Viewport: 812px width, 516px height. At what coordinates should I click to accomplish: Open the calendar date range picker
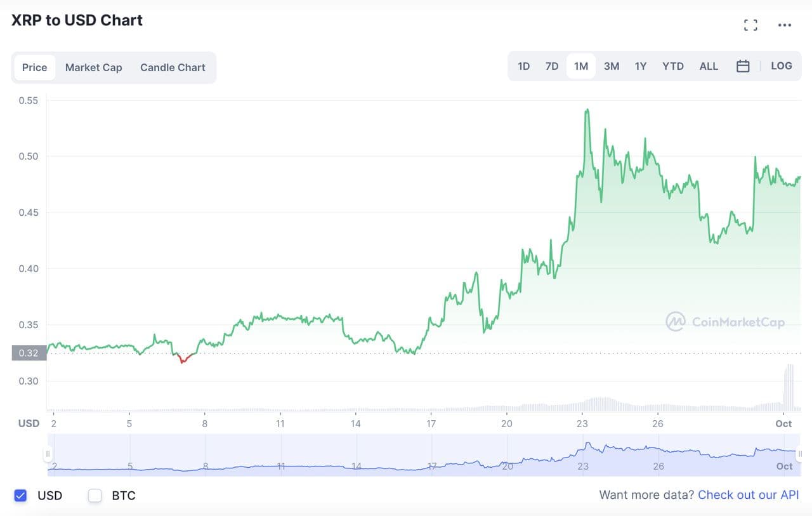click(743, 66)
